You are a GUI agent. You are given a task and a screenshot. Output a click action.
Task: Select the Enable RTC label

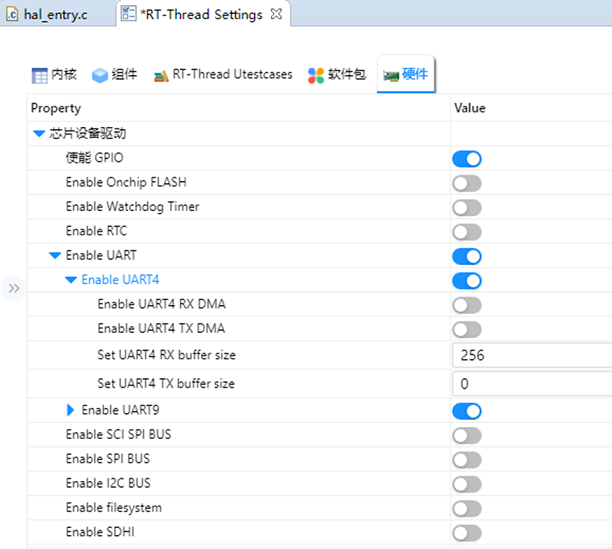(x=96, y=231)
